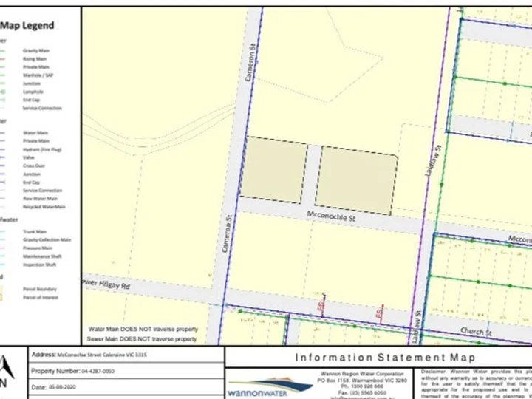Click the Date field showing 05-08-2020
This screenshot has height=399, width=532.
126,386
